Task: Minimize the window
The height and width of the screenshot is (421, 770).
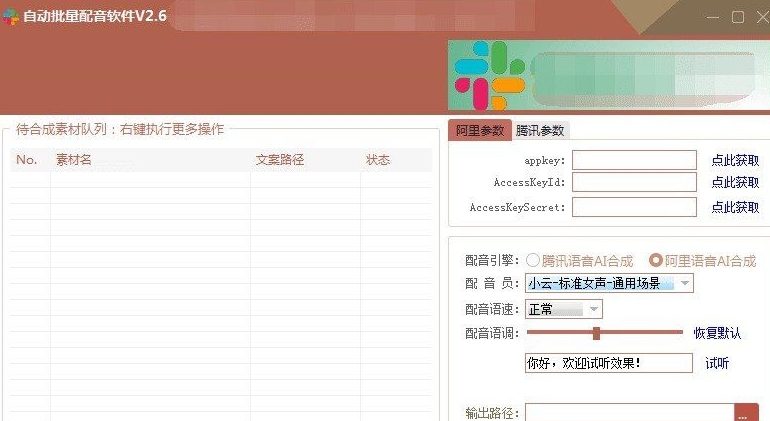Action: (713, 17)
